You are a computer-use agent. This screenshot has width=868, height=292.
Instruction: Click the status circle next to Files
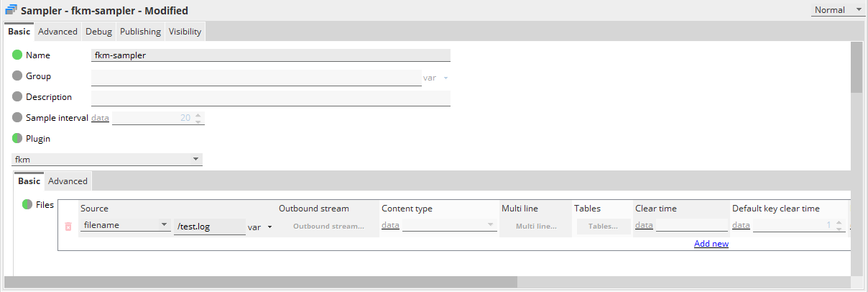click(27, 204)
